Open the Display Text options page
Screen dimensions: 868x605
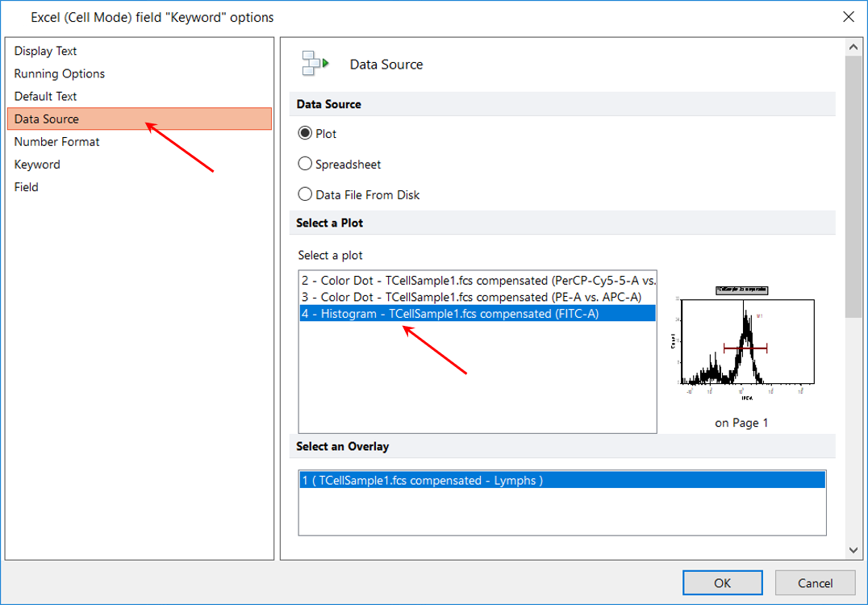pos(140,51)
